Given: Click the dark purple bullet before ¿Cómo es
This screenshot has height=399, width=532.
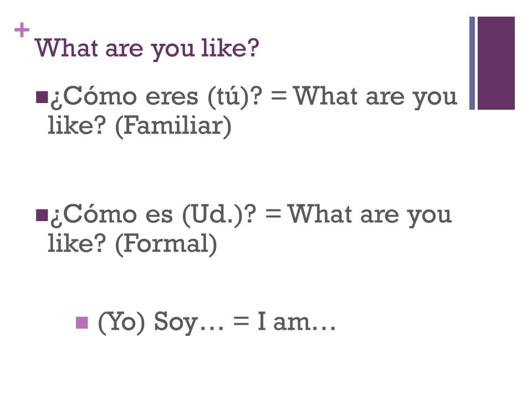Looking at the screenshot, I should [x=42, y=215].
